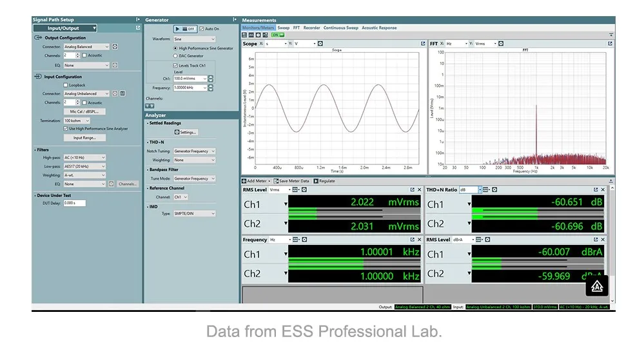
Task: Open input Connector Analog Unbalanced dropdown
Action: [86, 93]
